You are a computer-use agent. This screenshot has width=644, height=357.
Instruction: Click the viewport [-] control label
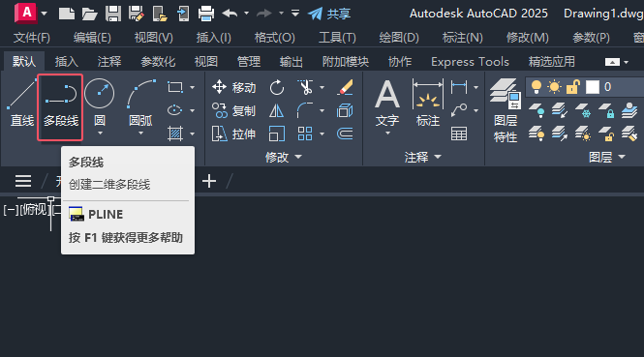click(11, 210)
